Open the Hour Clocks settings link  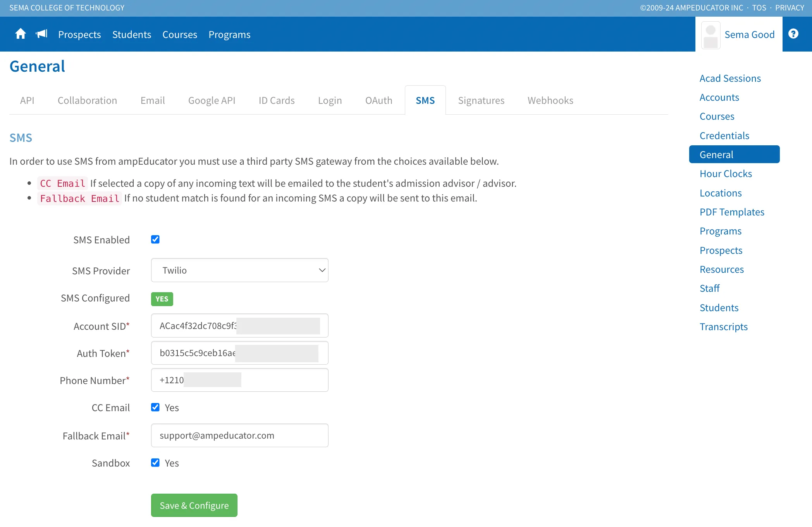click(726, 174)
